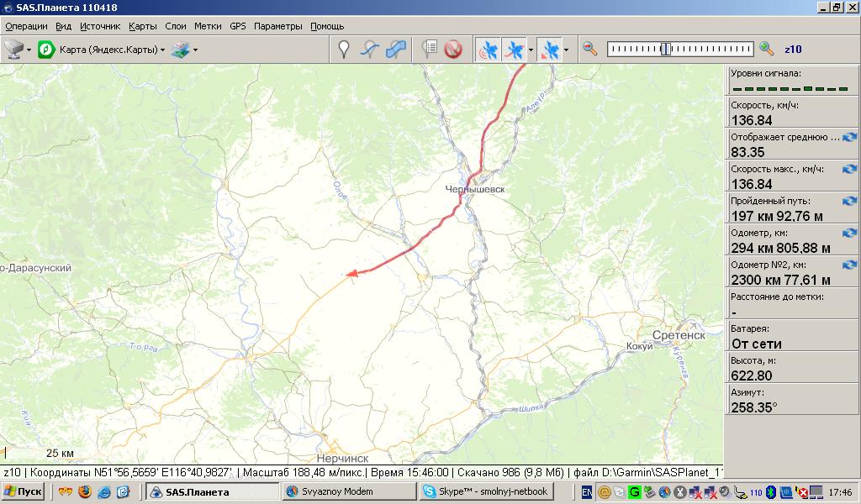The image size is (861, 504).
Task: Click the z10 zoom label
Action: 793,50
